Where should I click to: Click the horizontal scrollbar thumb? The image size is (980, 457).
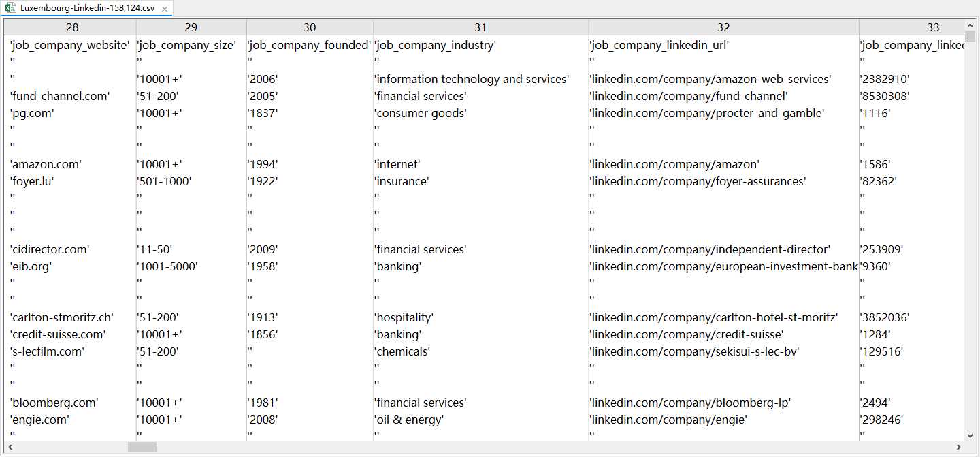(x=142, y=447)
